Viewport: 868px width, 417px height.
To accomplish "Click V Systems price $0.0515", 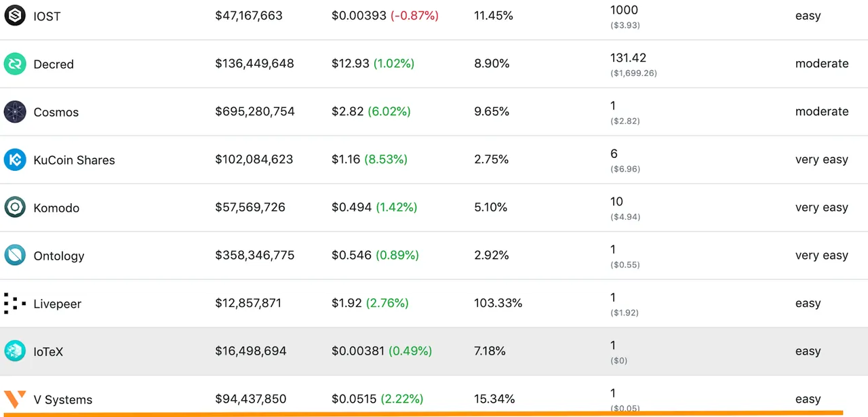I will 355,399.
